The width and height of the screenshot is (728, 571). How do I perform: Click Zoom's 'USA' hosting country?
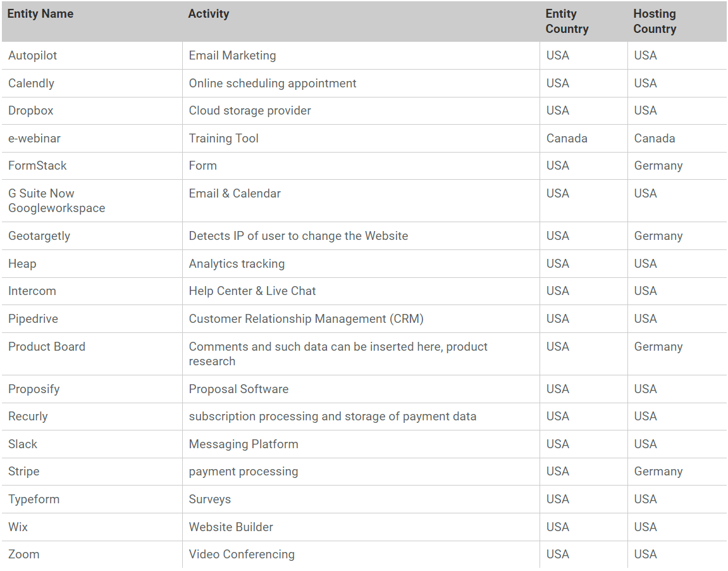pyautogui.click(x=645, y=555)
